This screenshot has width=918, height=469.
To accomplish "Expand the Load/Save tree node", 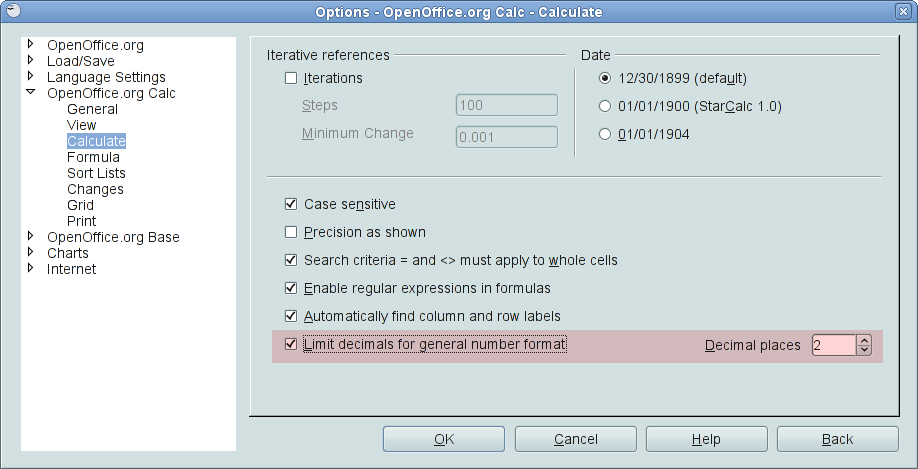I will pos(31,60).
